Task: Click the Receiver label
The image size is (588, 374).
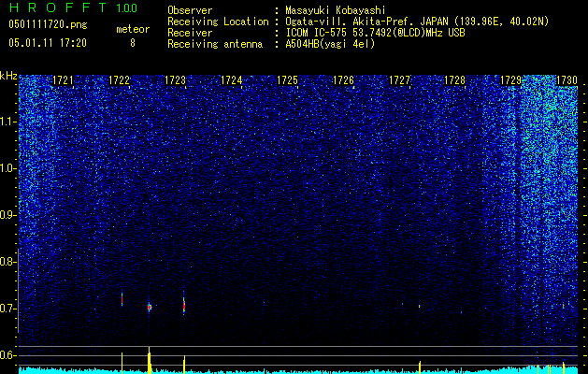Action: click(x=190, y=33)
